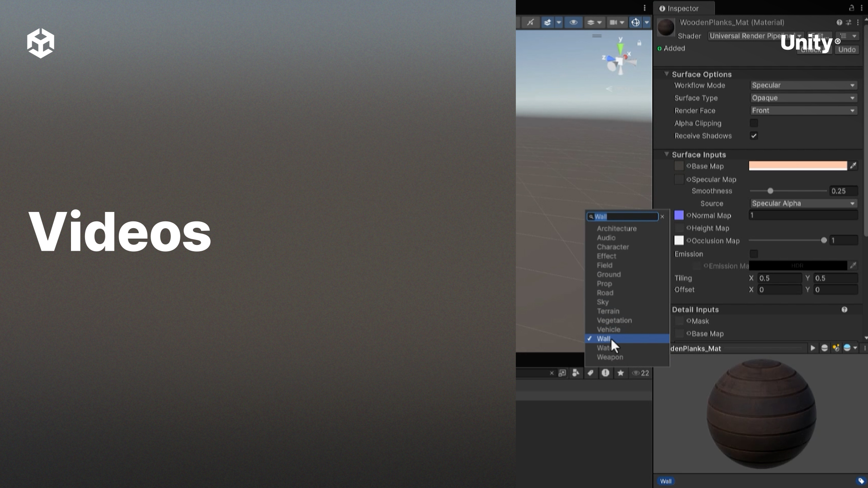The image size is (868, 488).
Task: Enable the Emission checkbox
Action: coord(754,253)
